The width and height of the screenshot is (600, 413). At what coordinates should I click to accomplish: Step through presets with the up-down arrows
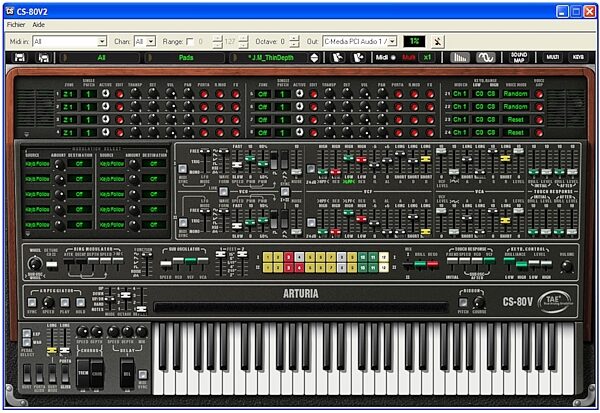click(314, 58)
